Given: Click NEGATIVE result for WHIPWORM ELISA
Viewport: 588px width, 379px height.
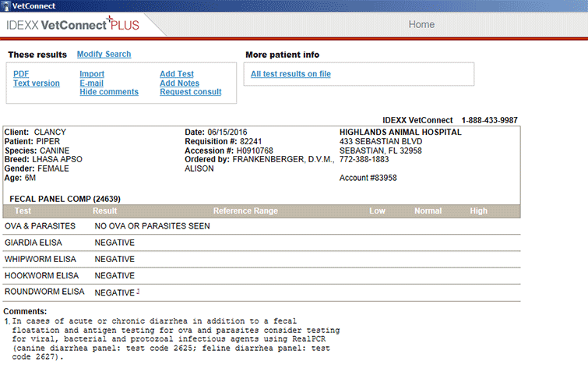Looking at the screenshot, I should 114,259.
